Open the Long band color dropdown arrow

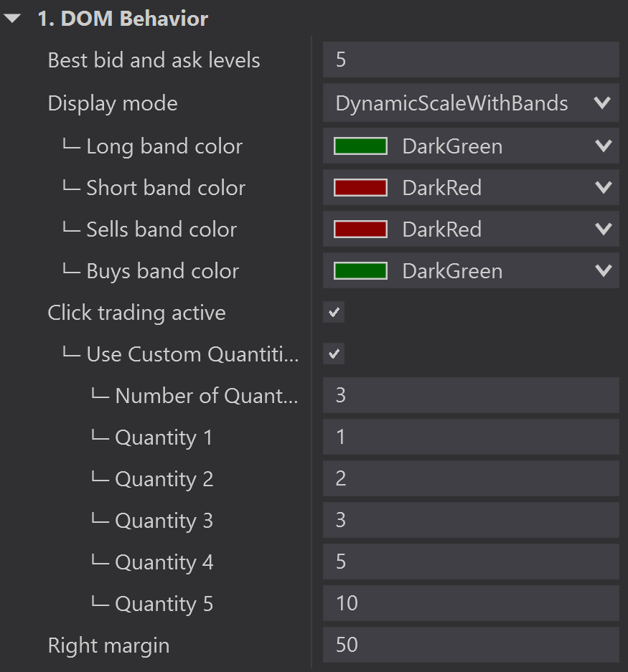click(x=602, y=147)
